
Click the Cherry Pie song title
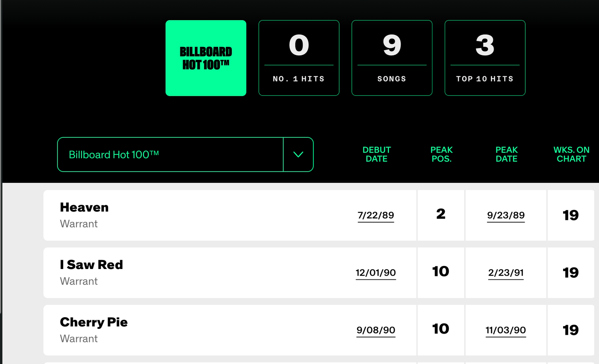click(x=94, y=322)
